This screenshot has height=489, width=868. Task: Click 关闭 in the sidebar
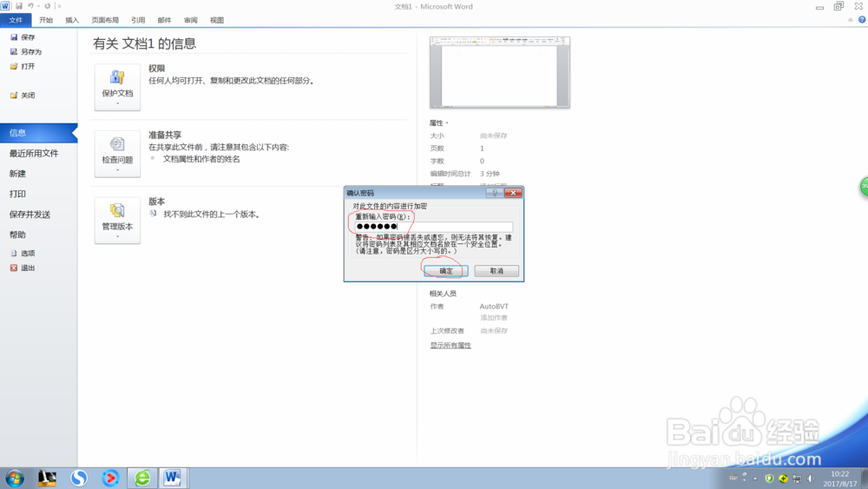click(23, 96)
